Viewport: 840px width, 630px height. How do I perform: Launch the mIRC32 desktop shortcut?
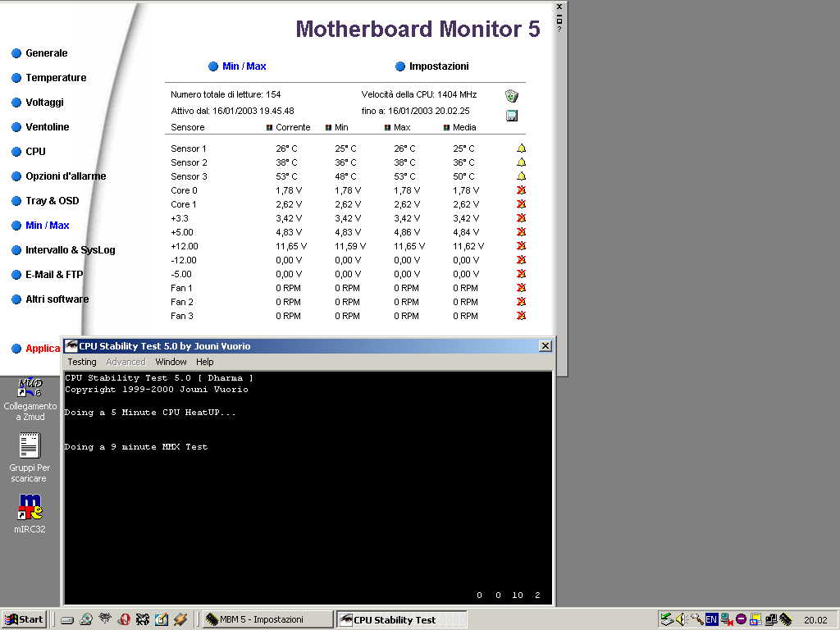30,514
